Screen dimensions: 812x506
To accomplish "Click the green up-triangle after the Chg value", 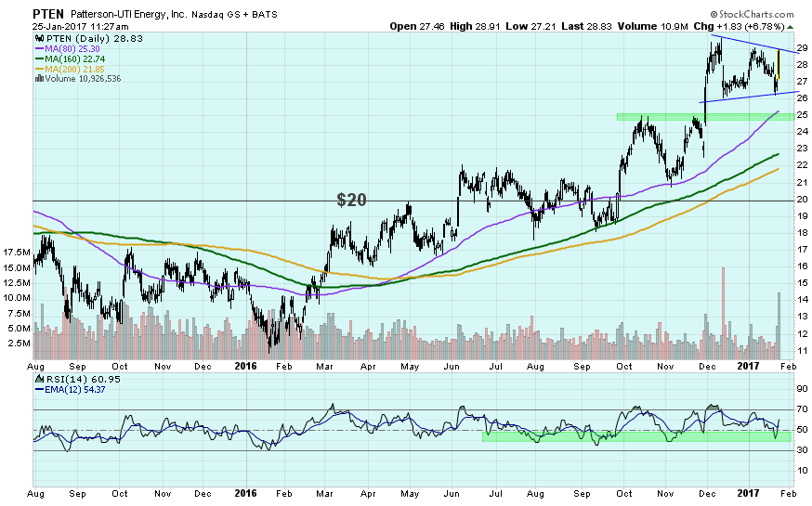I will click(x=790, y=27).
